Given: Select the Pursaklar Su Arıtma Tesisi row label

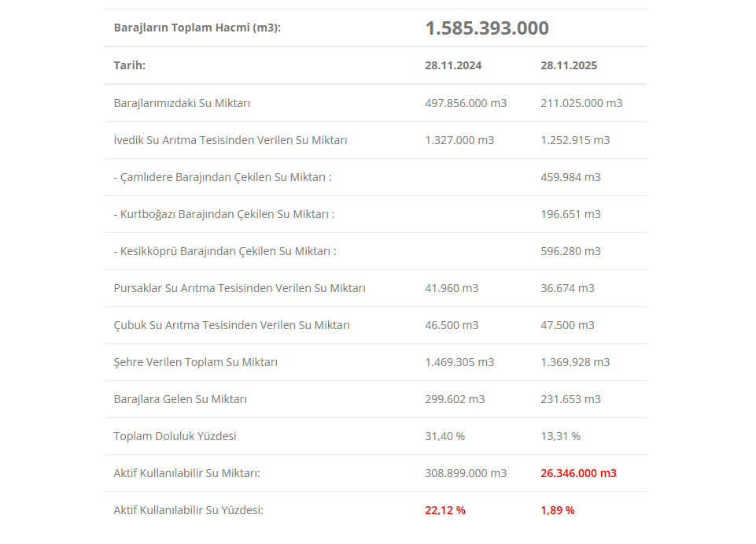Looking at the screenshot, I should (239, 288).
